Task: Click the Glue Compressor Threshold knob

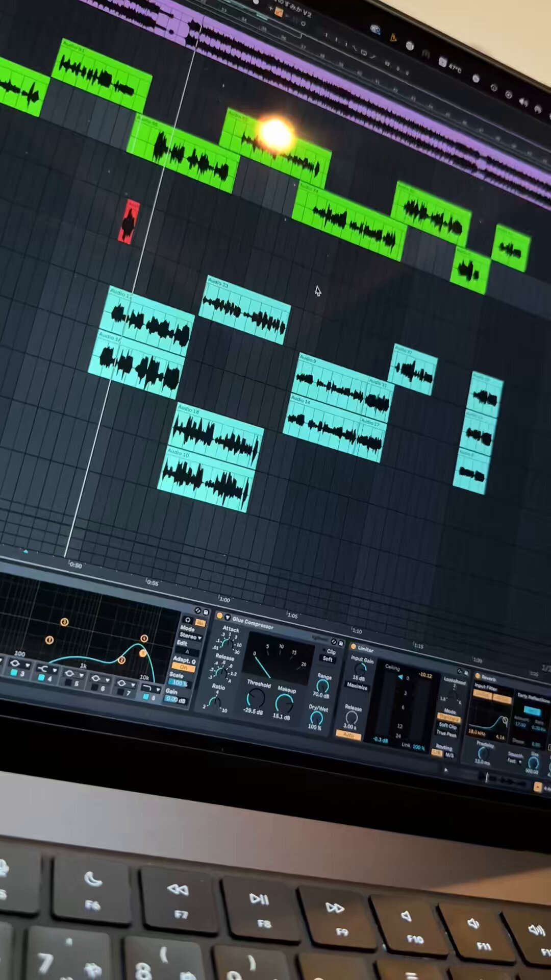Action: coord(256,698)
